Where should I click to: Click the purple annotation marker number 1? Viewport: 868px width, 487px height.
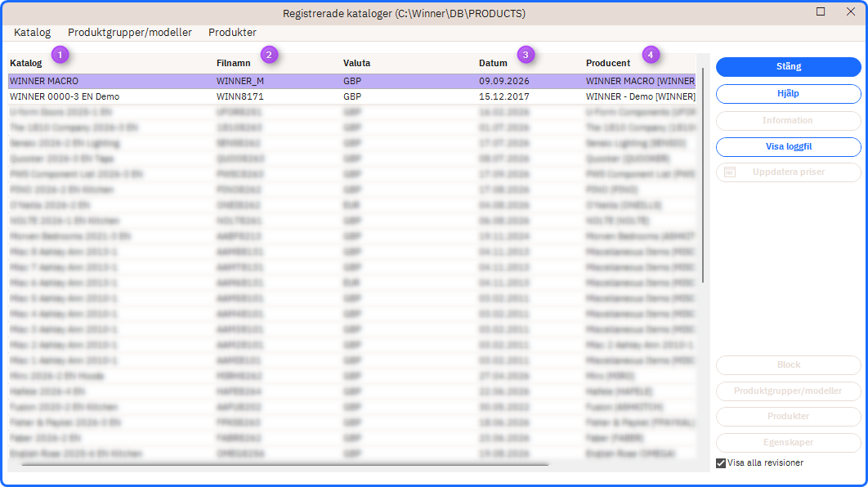pyautogui.click(x=60, y=55)
